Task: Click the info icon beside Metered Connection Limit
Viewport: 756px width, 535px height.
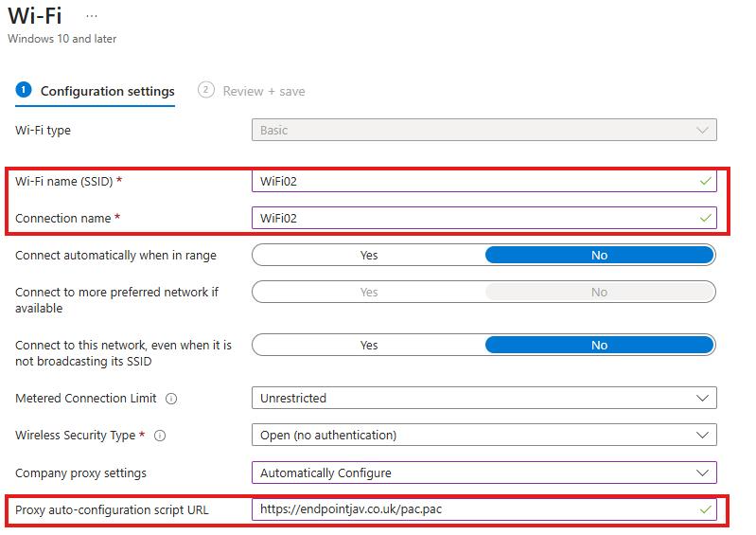Action: tap(171, 399)
